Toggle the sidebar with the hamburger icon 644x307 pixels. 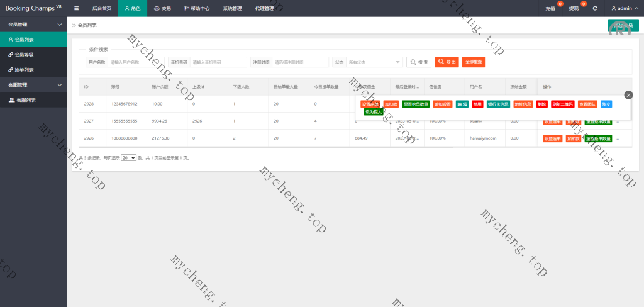76,8
